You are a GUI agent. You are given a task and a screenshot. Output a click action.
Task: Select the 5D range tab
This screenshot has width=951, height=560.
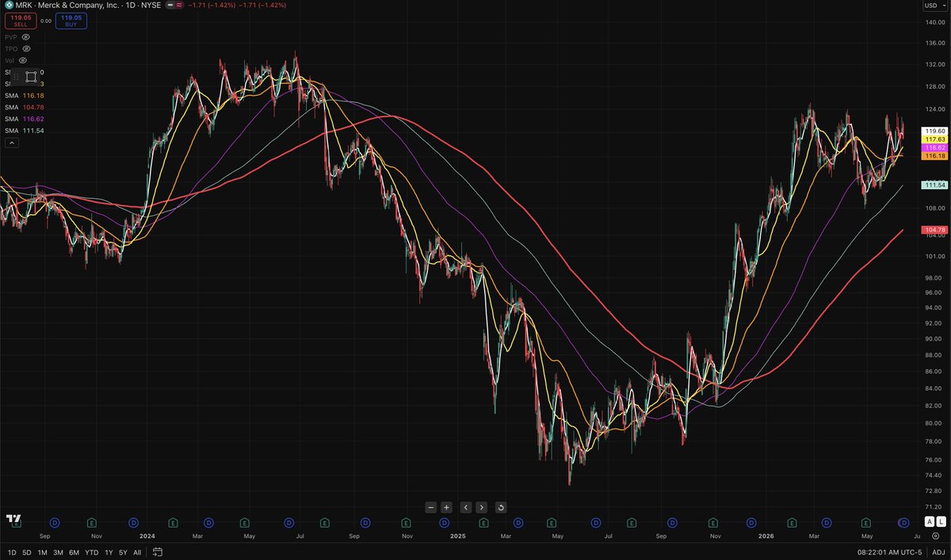click(27, 551)
